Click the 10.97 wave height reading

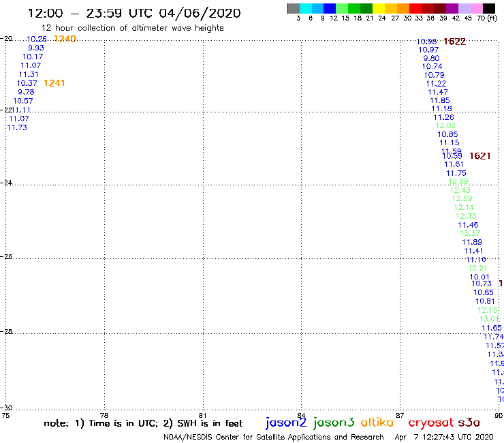point(428,50)
